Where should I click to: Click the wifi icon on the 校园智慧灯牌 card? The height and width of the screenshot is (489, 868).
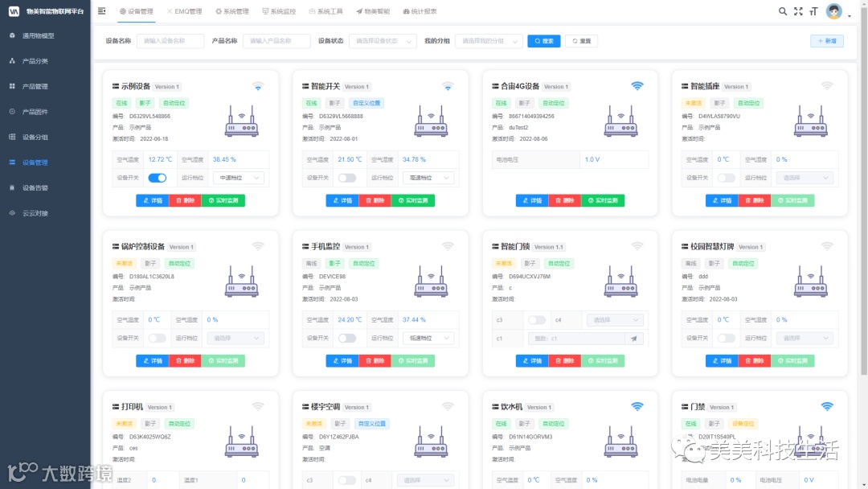pyautogui.click(x=827, y=246)
